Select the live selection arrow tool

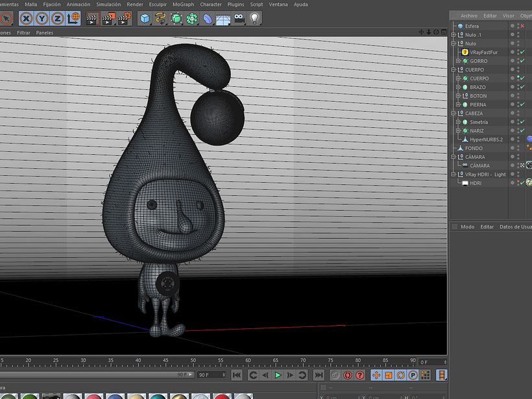tap(6, 18)
